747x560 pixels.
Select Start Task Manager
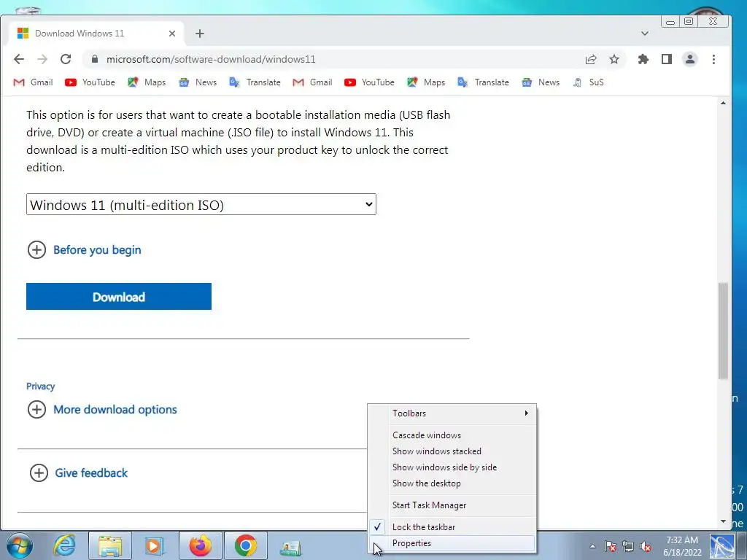tap(452, 505)
